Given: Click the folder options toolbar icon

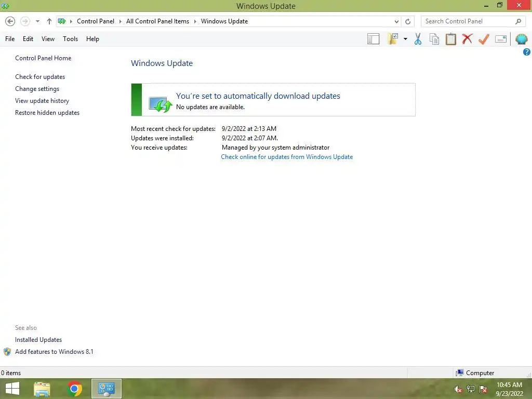Looking at the screenshot, I should click(x=393, y=39).
